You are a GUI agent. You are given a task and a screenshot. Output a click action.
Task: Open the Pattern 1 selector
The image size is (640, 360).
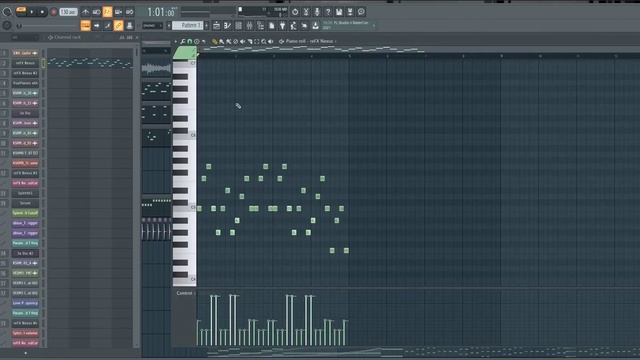click(188, 26)
